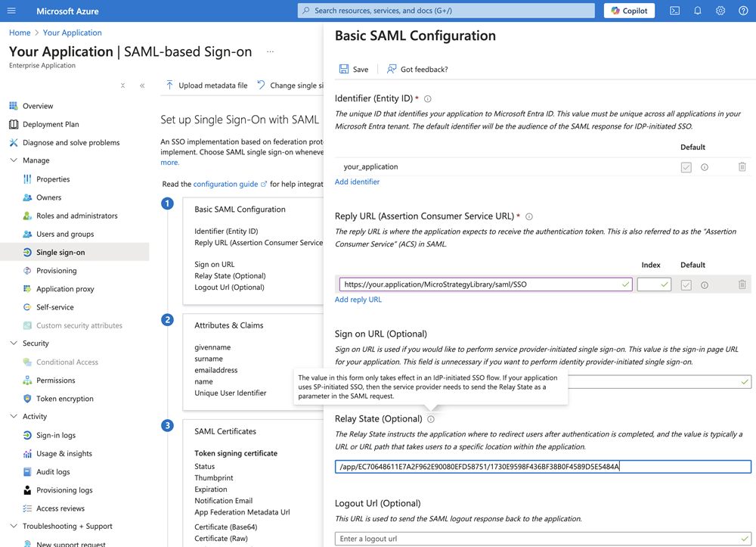The width and height of the screenshot is (756, 547).
Task: Click info icon beside your_application default checkbox
Action: [705, 167]
